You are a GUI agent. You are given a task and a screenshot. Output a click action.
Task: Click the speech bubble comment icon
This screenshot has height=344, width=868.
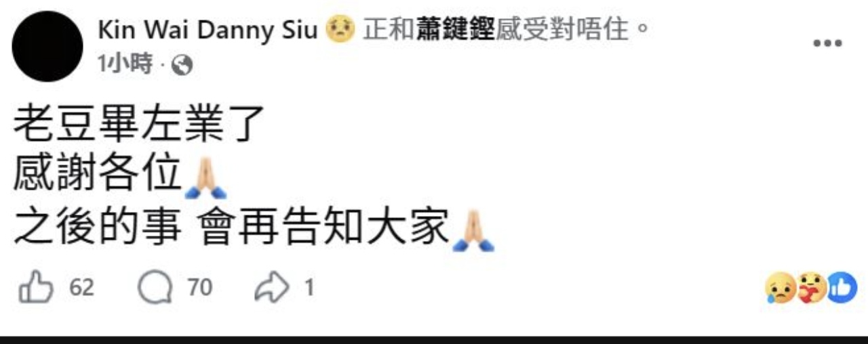155,288
